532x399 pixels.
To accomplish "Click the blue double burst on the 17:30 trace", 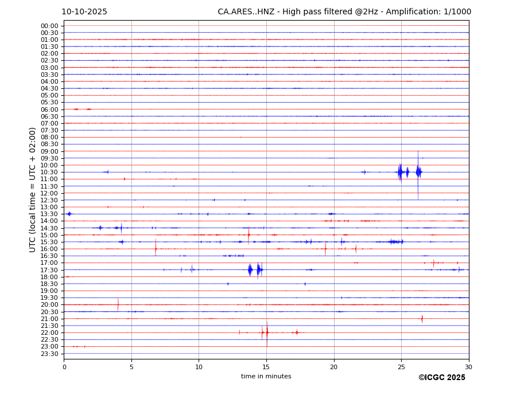I will click(254, 269).
